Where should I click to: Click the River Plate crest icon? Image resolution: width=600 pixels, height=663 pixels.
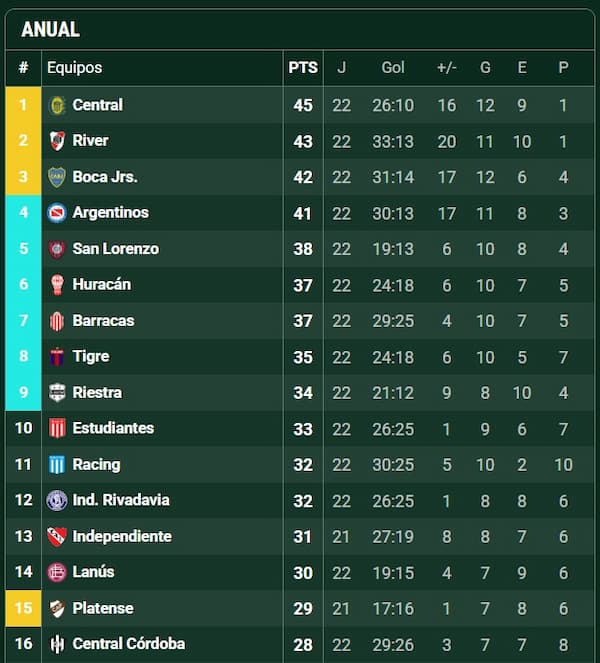click(x=57, y=141)
